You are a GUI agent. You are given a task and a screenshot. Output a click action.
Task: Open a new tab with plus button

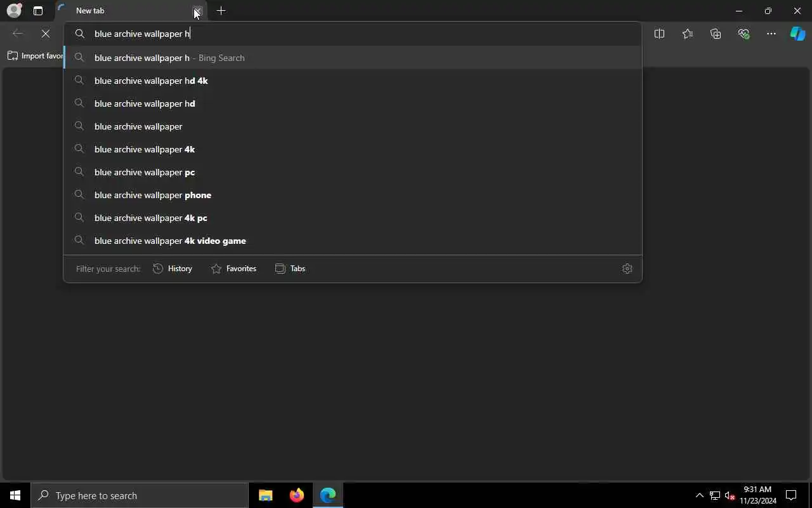coord(221,11)
